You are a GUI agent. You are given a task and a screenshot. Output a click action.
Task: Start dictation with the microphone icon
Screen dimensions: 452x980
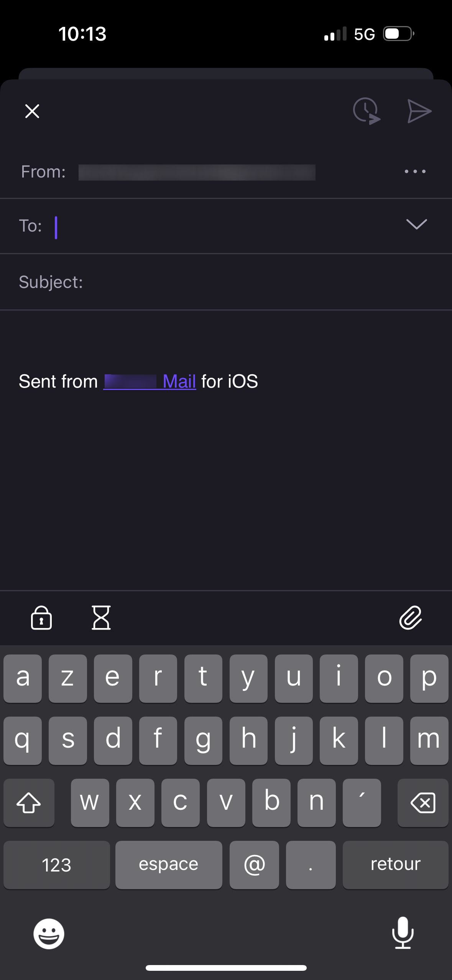(x=403, y=933)
